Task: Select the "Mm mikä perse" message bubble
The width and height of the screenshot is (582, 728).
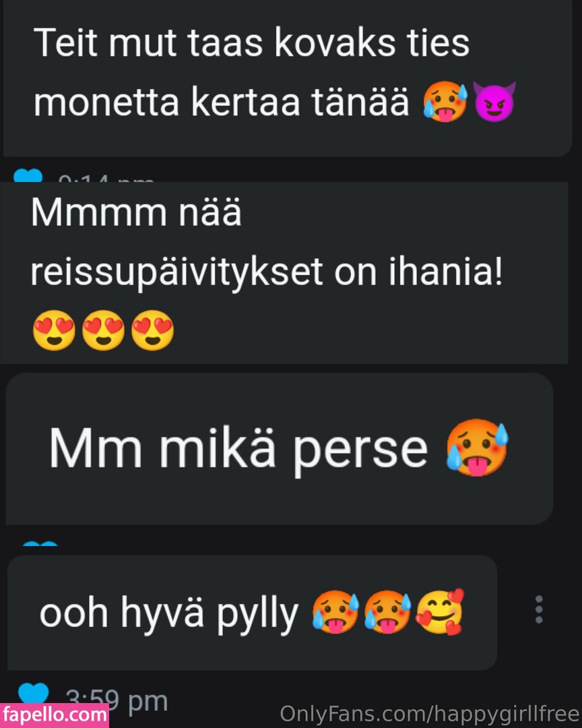Action: click(280, 449)
